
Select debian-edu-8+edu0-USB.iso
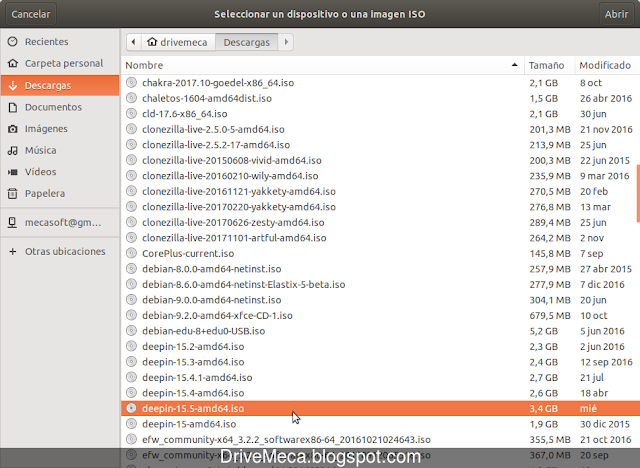pyautogui.click(x=380, y=331)
